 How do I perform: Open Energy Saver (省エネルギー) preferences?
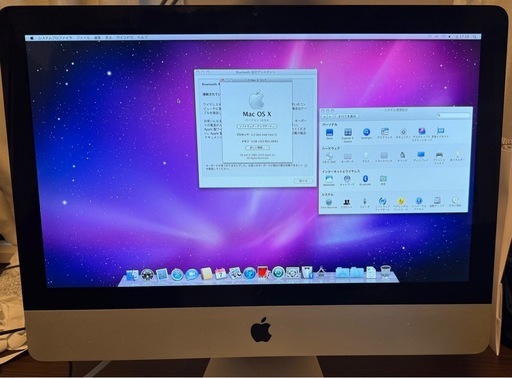coord(458,156)
